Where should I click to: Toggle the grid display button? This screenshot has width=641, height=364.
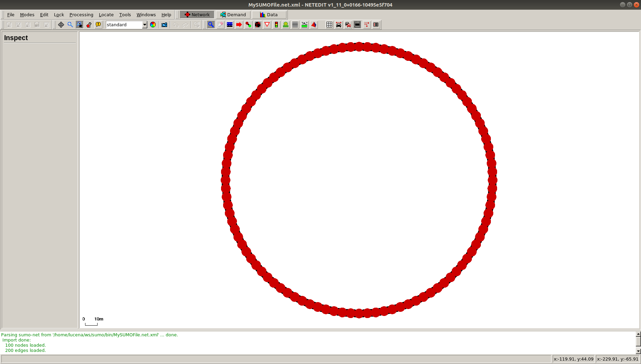coord(329,25)
